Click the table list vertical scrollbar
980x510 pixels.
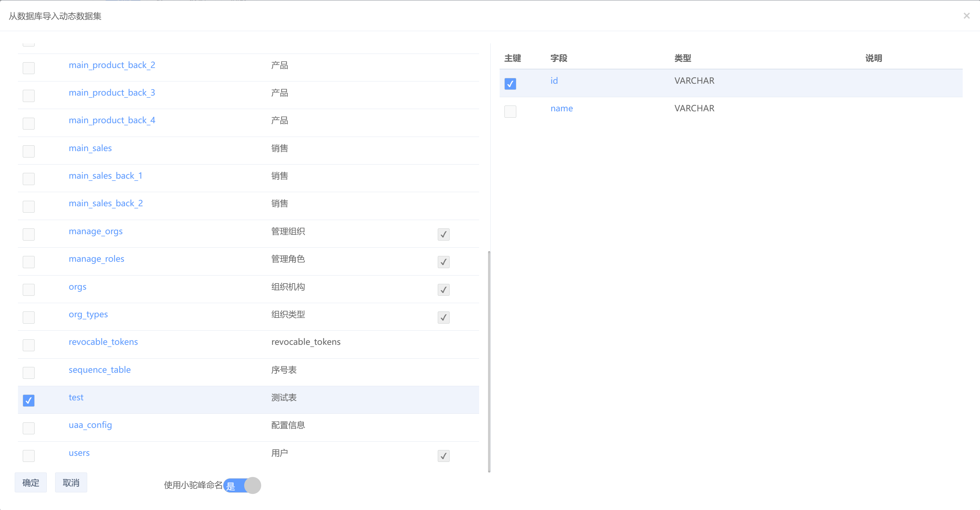pyautogui.click(x=489, y=361)
